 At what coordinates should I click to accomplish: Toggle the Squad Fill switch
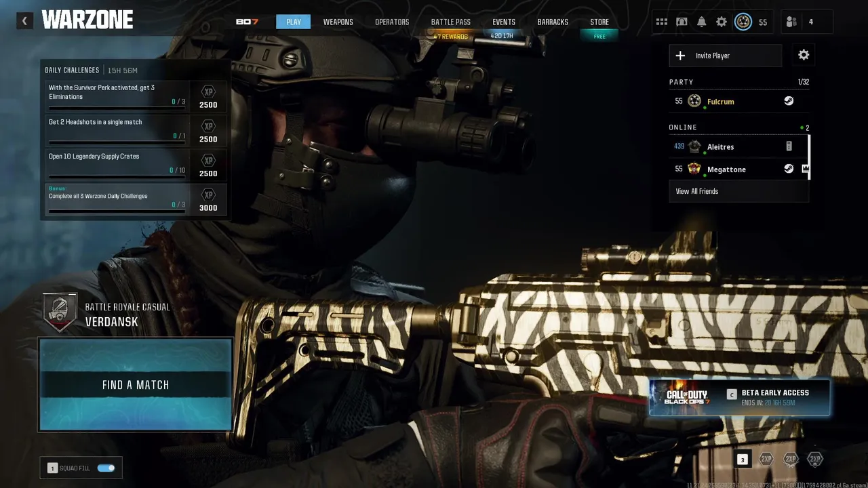[106, 468]
